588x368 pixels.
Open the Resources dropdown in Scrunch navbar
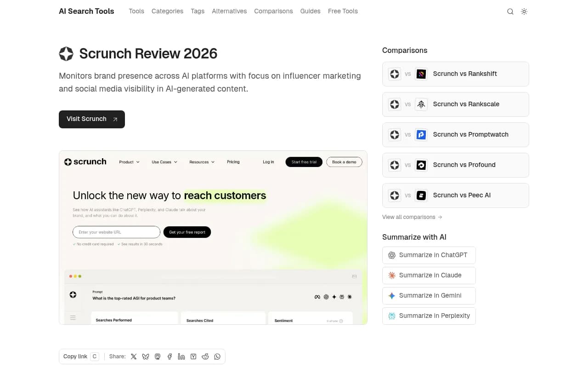202,162
